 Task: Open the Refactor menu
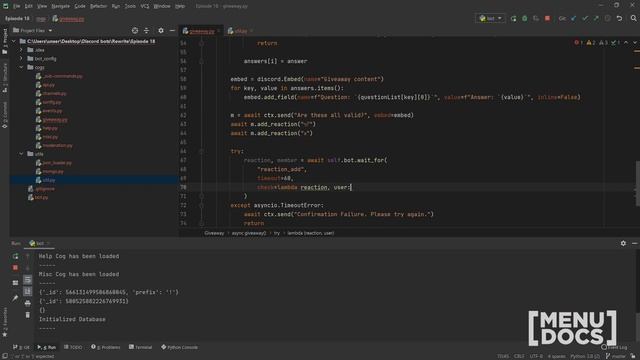click(98, 6)
